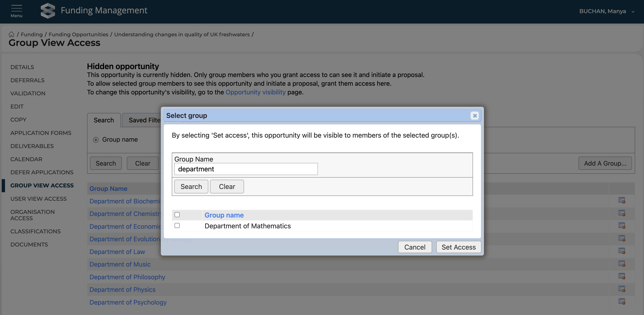Close the Select group dialog
Screen dimensions: 644x315
coord(475,116)
